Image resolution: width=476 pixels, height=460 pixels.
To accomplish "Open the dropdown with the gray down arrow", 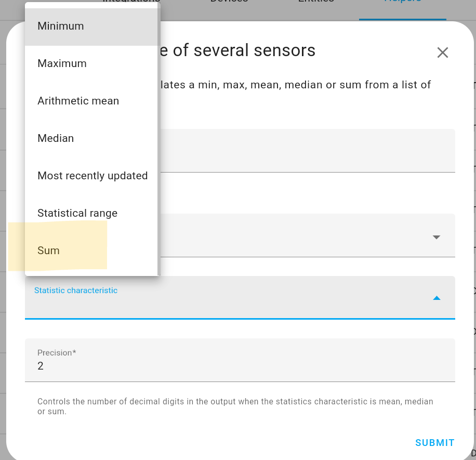I will [437, 236].
